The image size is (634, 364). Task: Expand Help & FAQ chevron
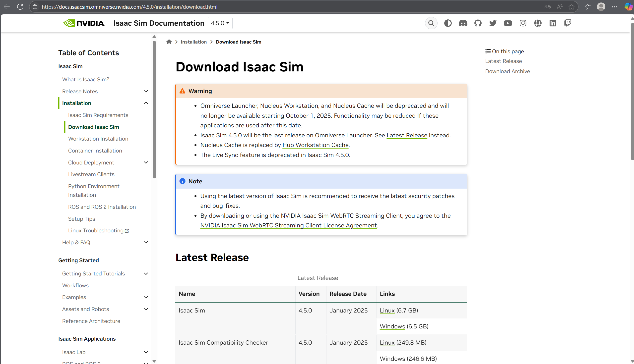pos(146,242)
